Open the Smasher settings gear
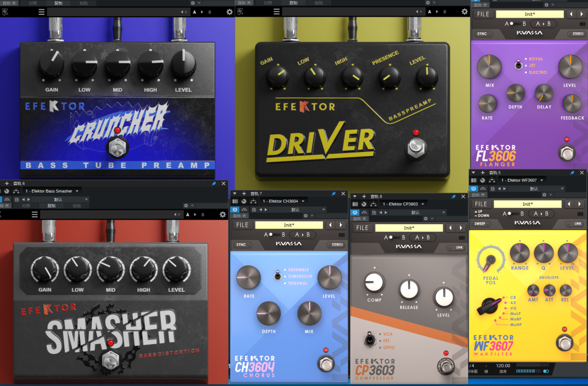The width and height of the screenshot is (588, 386). 223,215
